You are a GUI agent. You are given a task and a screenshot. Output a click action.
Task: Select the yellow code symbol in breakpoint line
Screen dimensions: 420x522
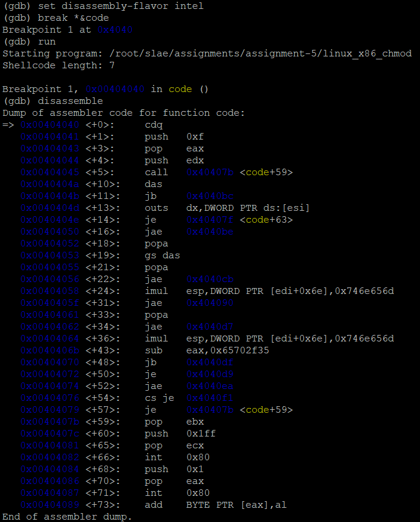(180, 89)
